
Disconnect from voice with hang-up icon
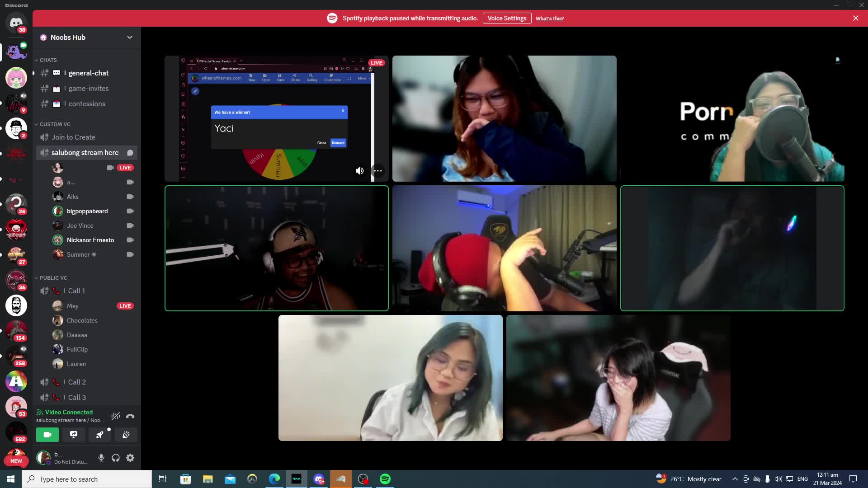130,416
